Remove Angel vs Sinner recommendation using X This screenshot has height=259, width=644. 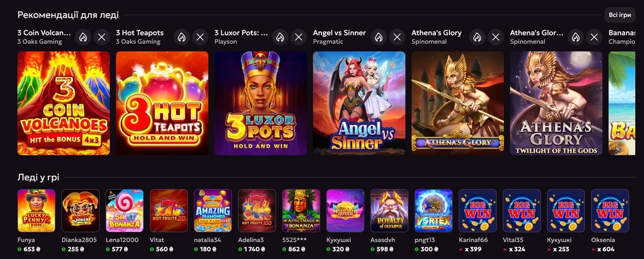click(x=397, y=37)
